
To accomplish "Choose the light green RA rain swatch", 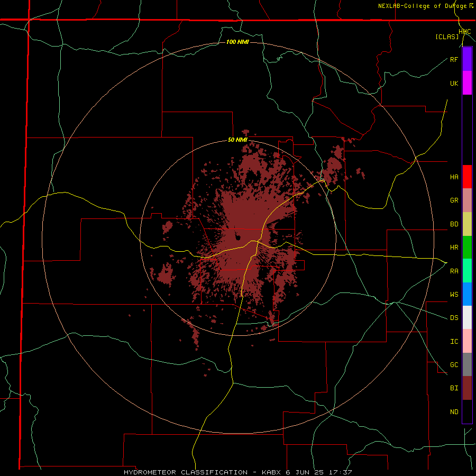I will click(x=467, y=271).
